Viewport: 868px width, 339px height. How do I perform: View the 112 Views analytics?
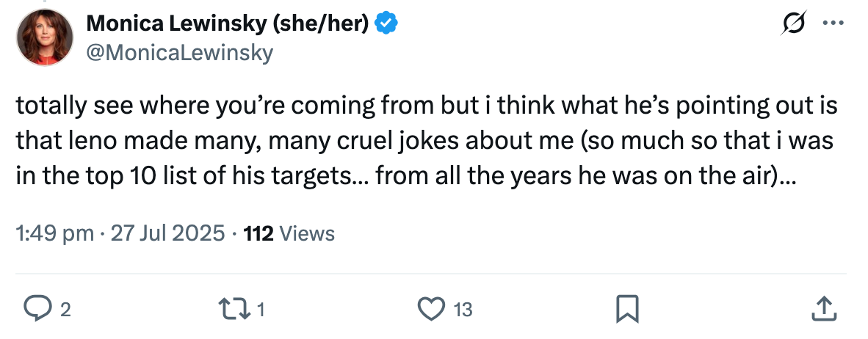(289, 233)
